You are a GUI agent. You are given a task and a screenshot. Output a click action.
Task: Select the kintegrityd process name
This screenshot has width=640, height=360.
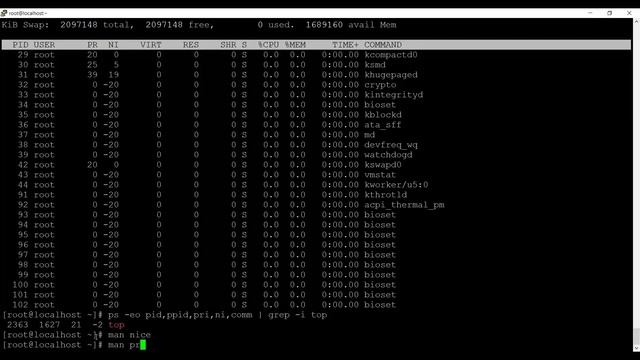coord(394,95)
